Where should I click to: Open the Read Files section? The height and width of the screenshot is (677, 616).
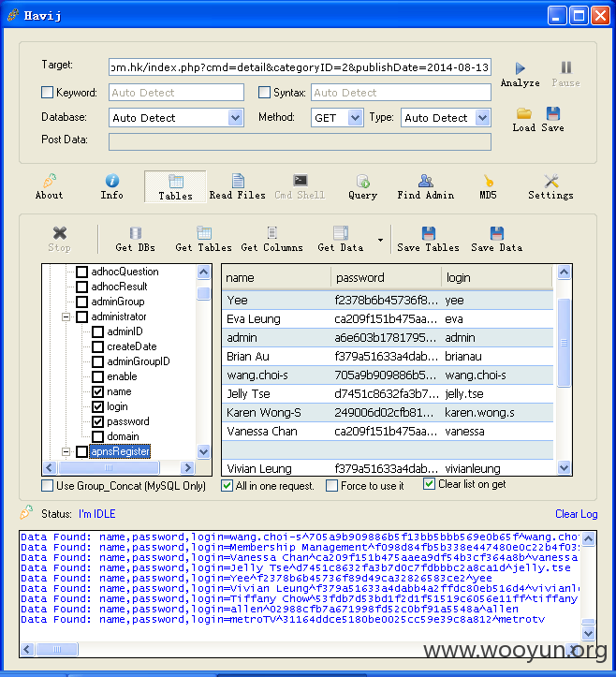point(238,186)
